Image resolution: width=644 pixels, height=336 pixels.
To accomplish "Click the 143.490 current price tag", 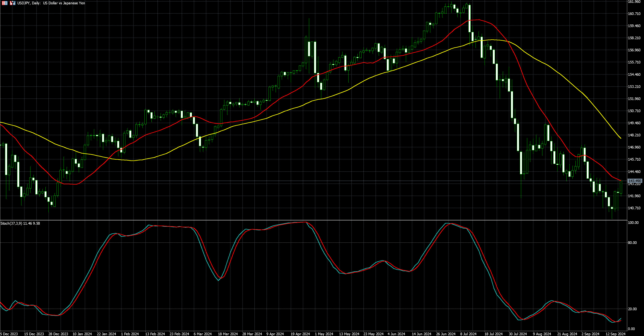I will click(x=635, y=181).
